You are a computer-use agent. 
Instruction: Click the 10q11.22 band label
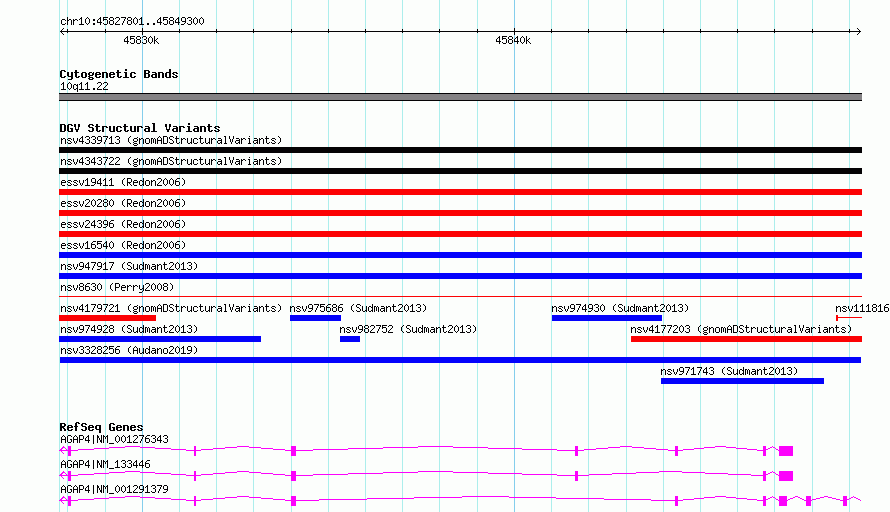coord(84,86)
